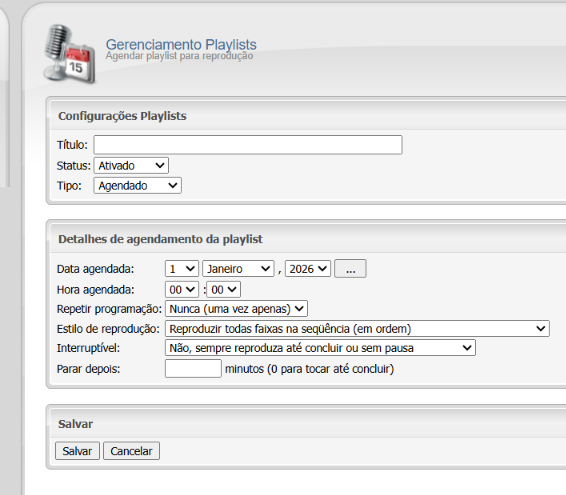Click the Parar depois minutes field
566x495 pixels.
point(193,369)
